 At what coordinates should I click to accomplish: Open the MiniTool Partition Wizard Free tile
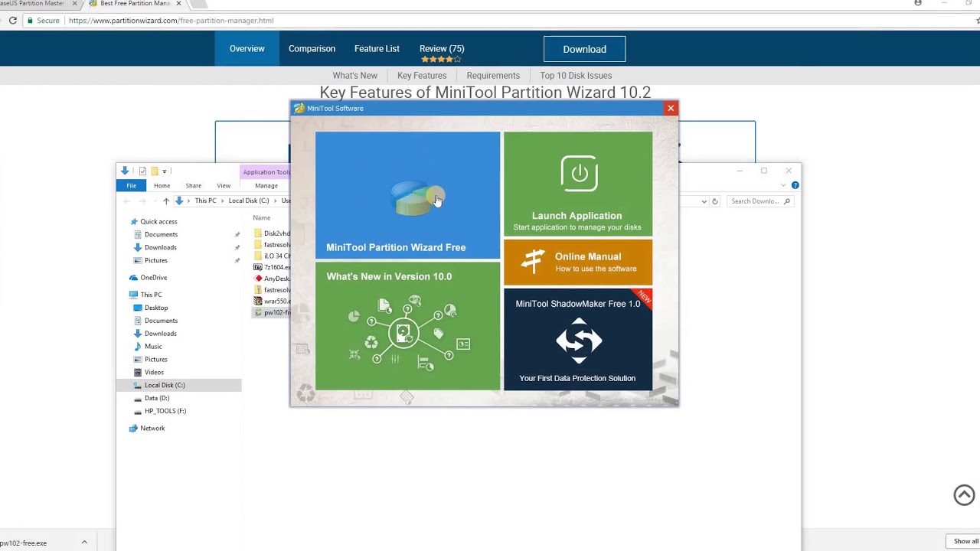coord(407,195)
